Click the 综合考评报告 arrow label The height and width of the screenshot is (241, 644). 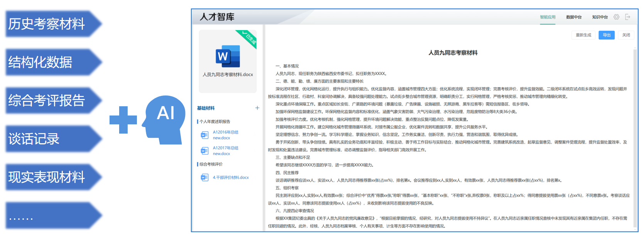[x=54, y=100]
